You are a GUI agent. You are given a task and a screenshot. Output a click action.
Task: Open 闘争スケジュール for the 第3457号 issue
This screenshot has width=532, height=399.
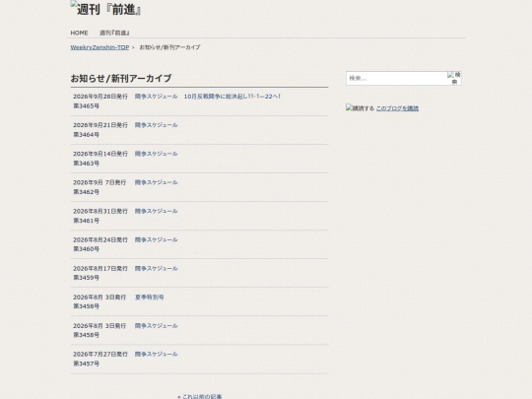(x=156, y=355)
